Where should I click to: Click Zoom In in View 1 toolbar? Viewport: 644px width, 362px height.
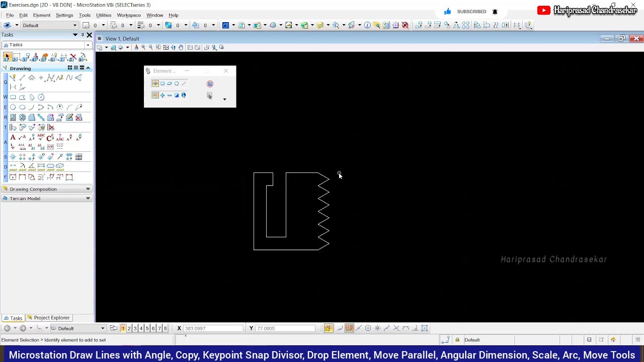coord(143,47)
